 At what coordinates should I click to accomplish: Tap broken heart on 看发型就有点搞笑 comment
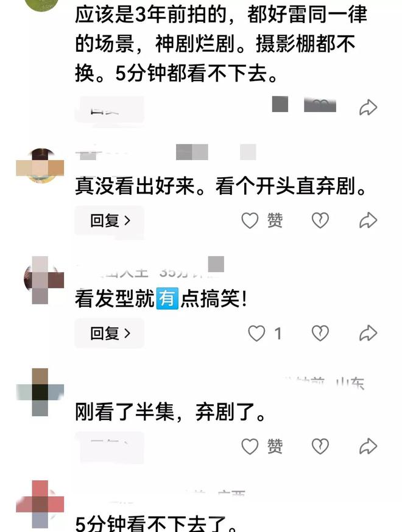point(320,333)
